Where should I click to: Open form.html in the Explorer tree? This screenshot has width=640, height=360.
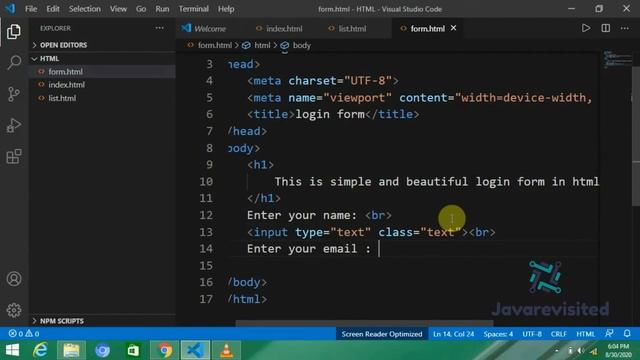[103, 71]
